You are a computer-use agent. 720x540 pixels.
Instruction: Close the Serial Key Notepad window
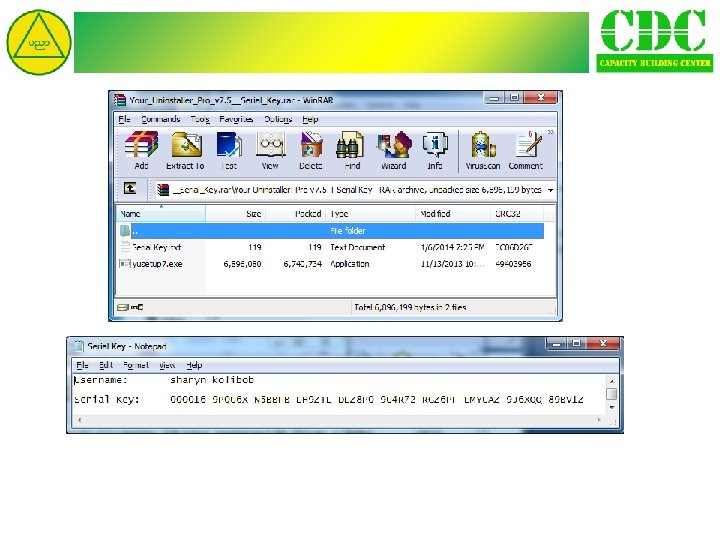coord(603,343)
